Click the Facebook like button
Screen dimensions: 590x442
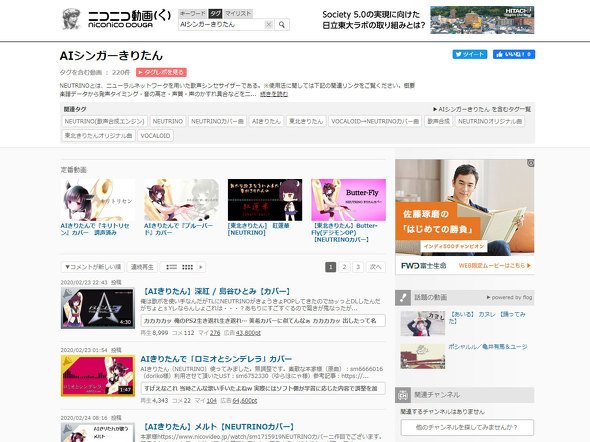coord(514,55)
